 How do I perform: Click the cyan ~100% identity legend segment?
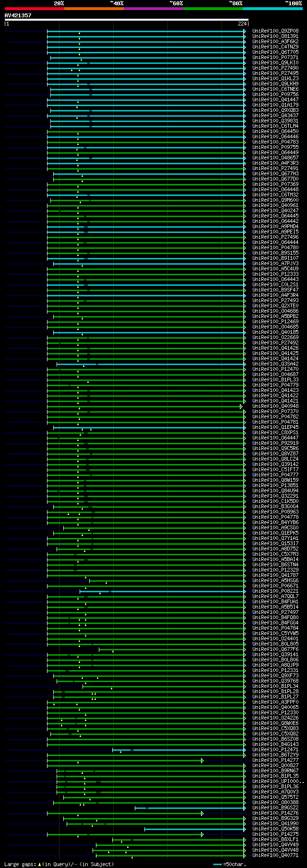[x=272, y=9]
